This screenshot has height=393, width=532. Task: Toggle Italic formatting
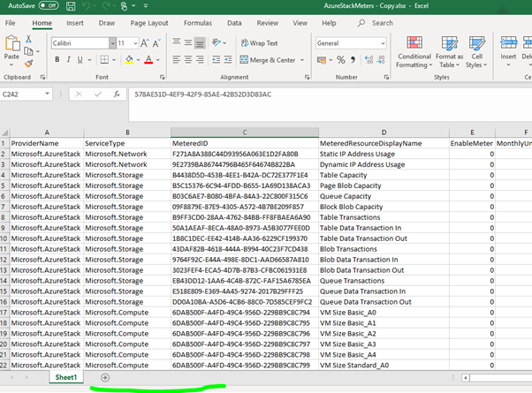click(69, 60)
